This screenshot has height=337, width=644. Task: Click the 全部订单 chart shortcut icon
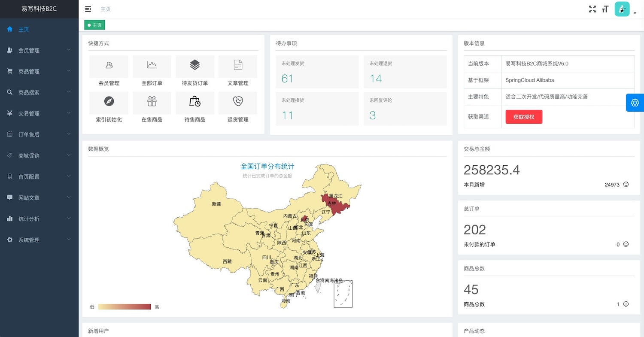[152, 65]
